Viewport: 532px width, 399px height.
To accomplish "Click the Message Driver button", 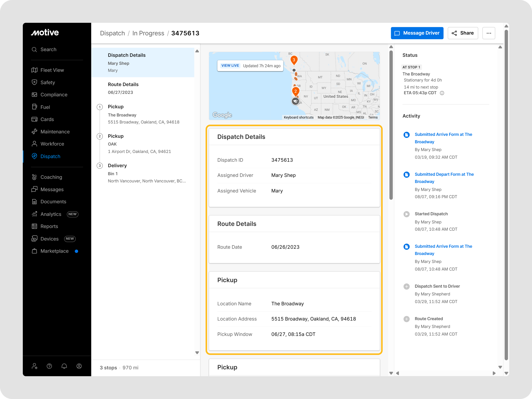I will (x=417, y=33).
